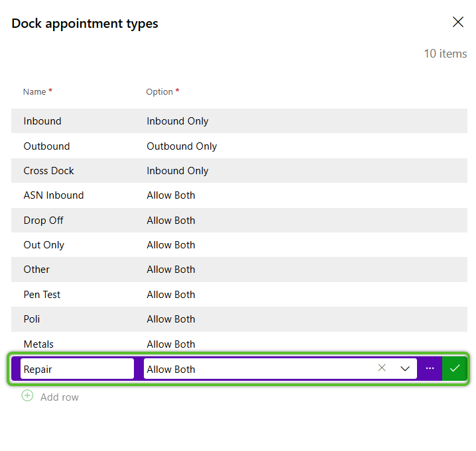Click the Add row text link
Viewport: 476px width, 451px height.
[x=60, y=397]
